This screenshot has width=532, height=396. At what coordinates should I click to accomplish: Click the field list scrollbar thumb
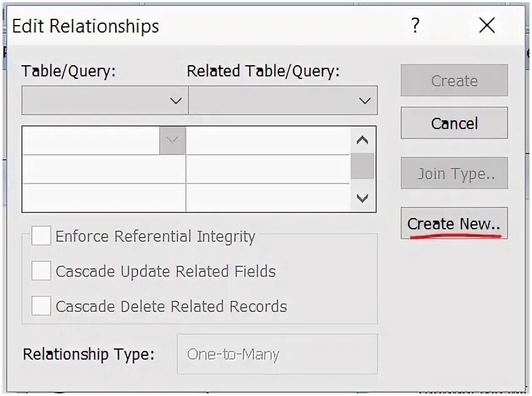[362, 166]
